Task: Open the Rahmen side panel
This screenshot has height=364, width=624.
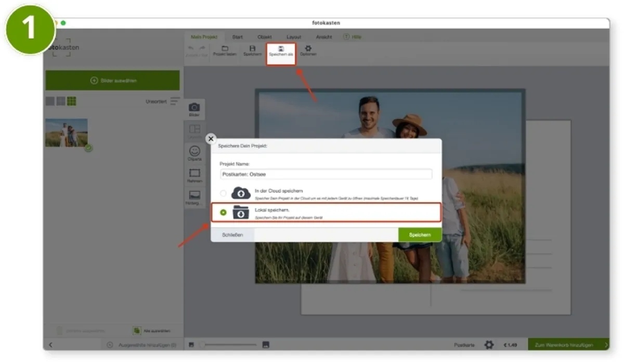Action: (194, 175)
